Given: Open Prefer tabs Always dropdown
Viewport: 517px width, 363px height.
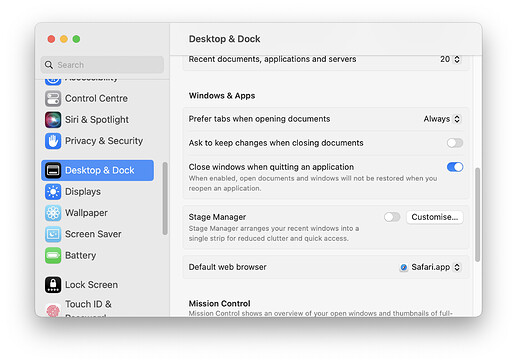Looking at the screenshot, I should pos(442,119).
